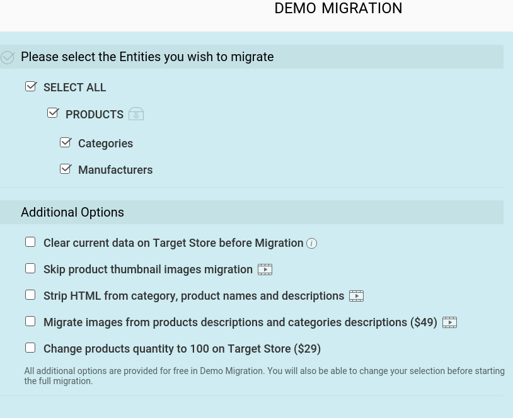Toggle the PRODUCTS checkbox
The height and width of the screenshot is (420, 513).
pyautogui.click(x=53, y=113)
